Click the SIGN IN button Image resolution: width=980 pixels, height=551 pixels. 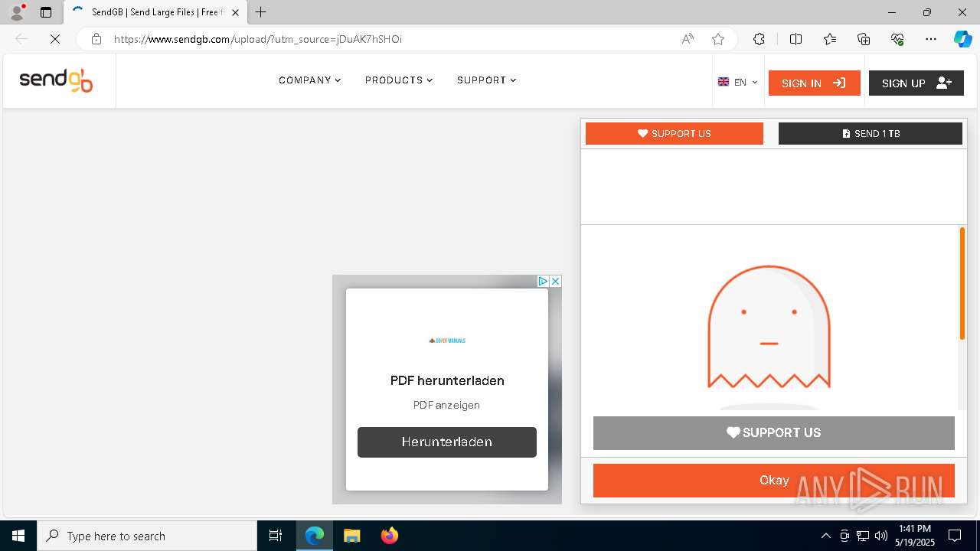pos(815,83)
